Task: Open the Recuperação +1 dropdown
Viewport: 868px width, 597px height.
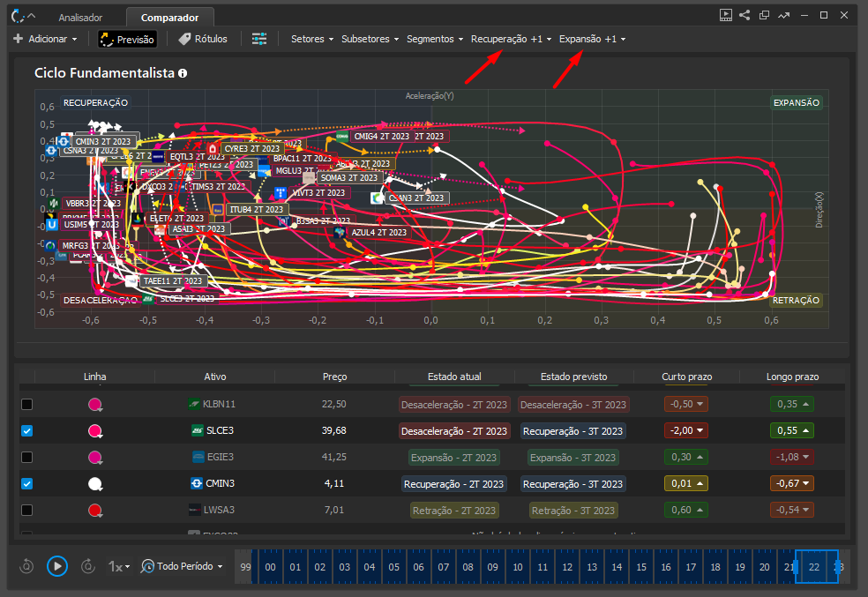Action: (x=511, y=39)
